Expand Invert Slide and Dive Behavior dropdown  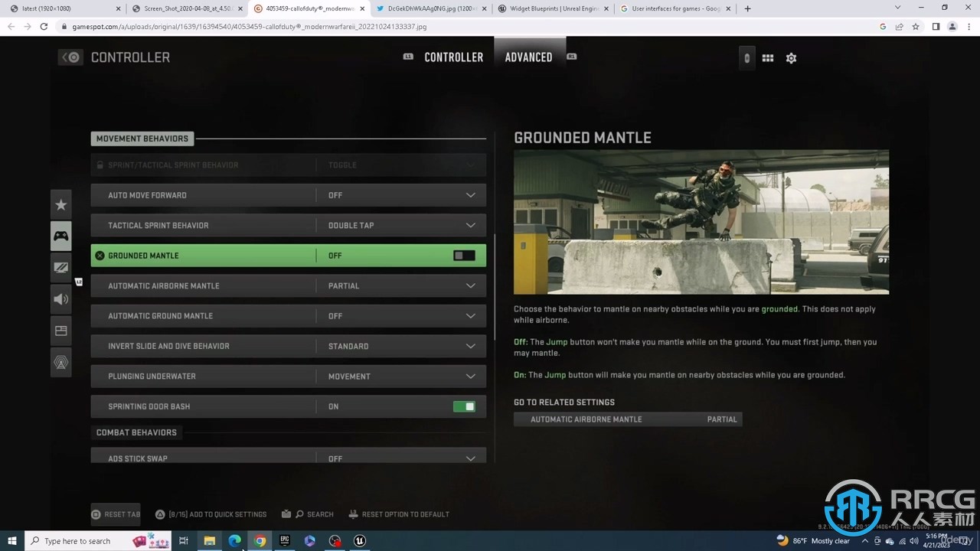[471, 346]
